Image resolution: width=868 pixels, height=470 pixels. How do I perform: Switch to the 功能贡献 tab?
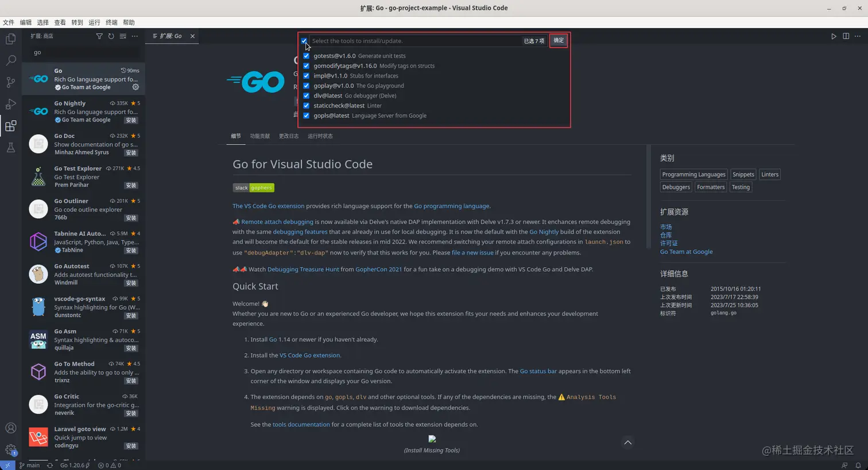(259, 136)
